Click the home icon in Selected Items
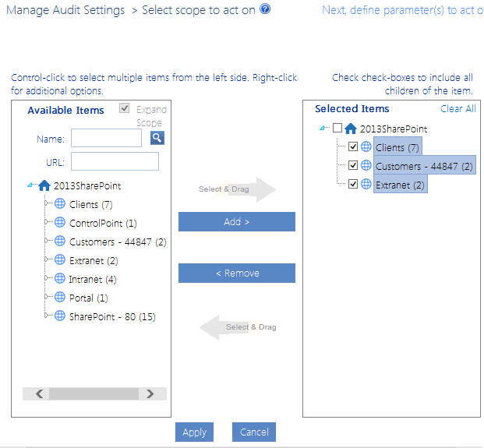484x448 pixels. pyautogui.click(x=351, y=129)
